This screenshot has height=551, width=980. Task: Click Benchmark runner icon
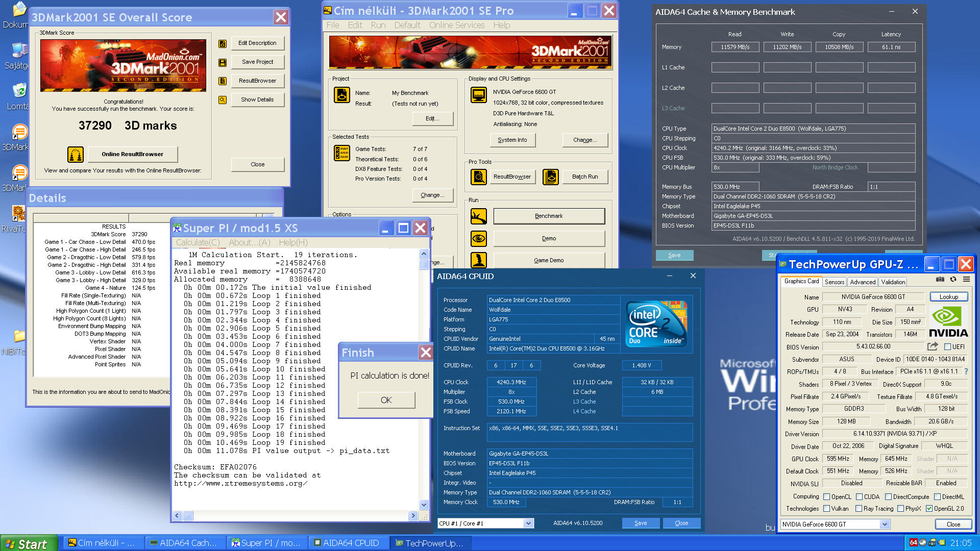[479, 216]
